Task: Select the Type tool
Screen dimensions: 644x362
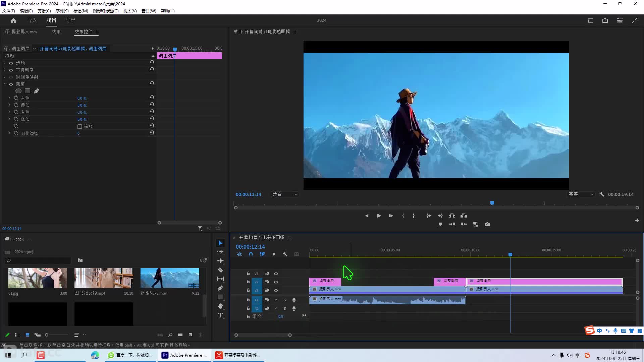Action: [x=220, y=315]
